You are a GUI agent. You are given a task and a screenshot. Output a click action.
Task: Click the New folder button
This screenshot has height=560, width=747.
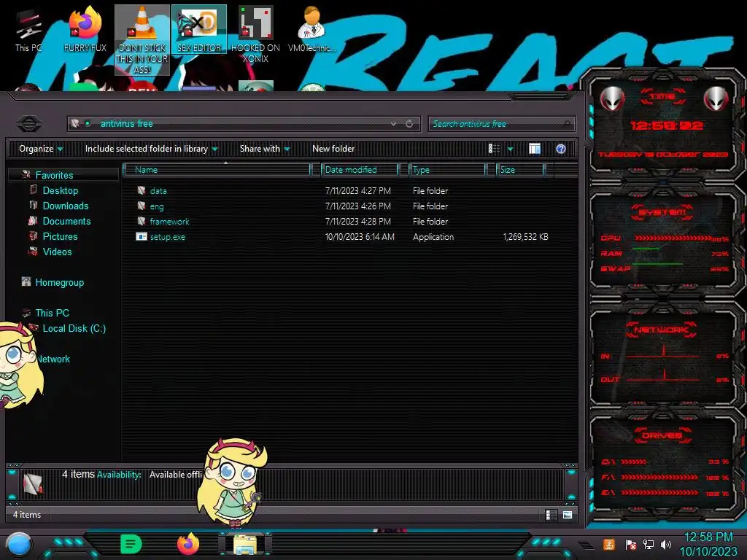click(333, 149)
